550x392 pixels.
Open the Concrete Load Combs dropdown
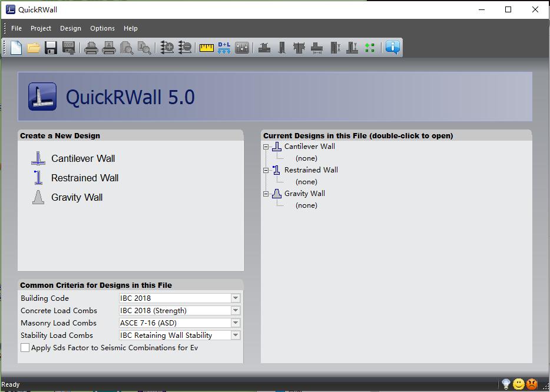[x=236, y=310]
